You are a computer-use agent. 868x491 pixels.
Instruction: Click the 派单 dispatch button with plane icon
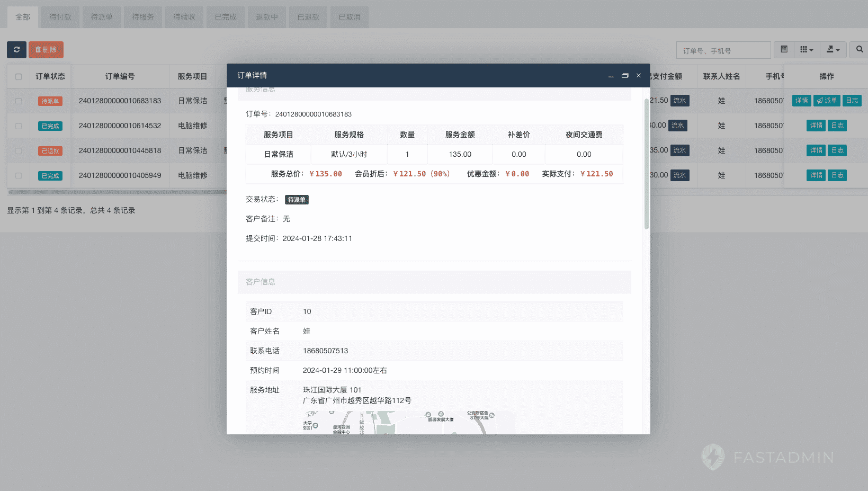(x=827, y=101)
